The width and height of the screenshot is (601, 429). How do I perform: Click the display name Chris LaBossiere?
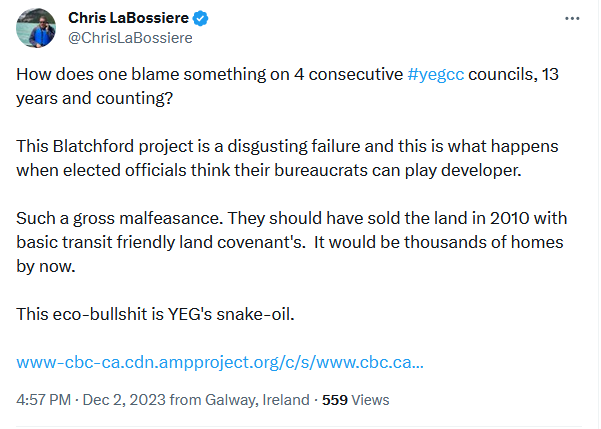click(x=129, y=19)
